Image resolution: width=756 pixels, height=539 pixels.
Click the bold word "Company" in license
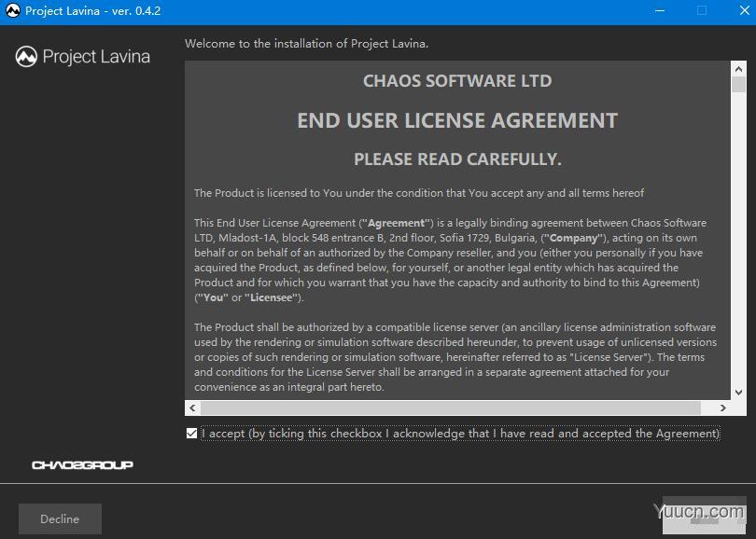tap(574, 238)
